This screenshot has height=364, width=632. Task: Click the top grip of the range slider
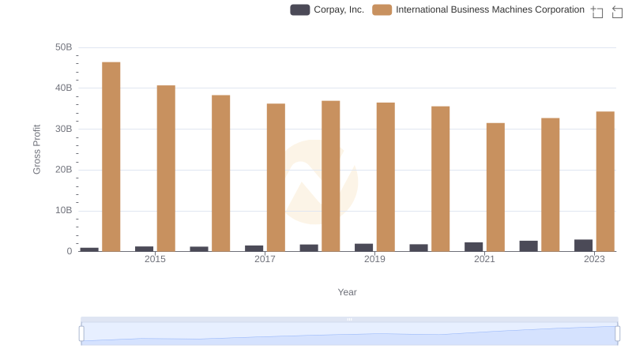point(349,319)
